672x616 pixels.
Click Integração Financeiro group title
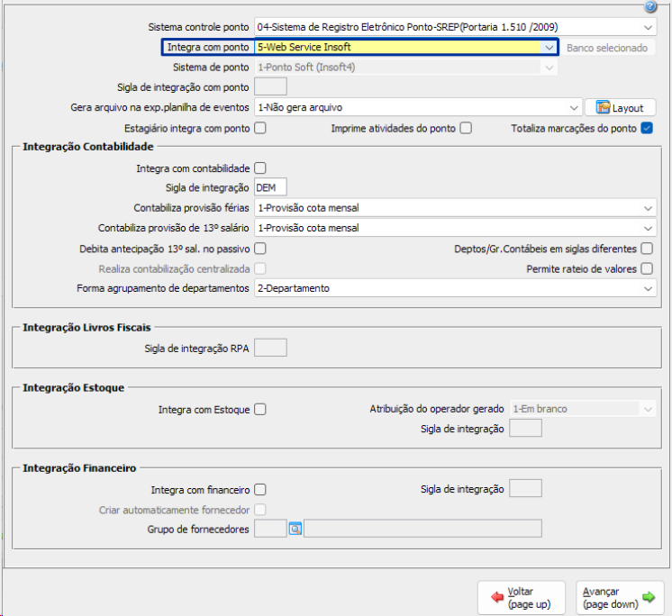pyautogui.click(x=79, y=468)
